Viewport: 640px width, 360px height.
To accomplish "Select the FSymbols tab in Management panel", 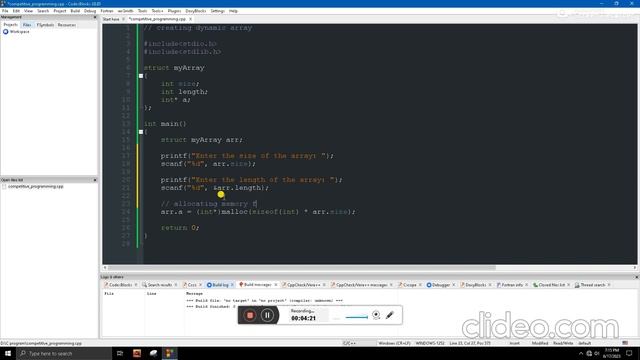I will (45, 25).
